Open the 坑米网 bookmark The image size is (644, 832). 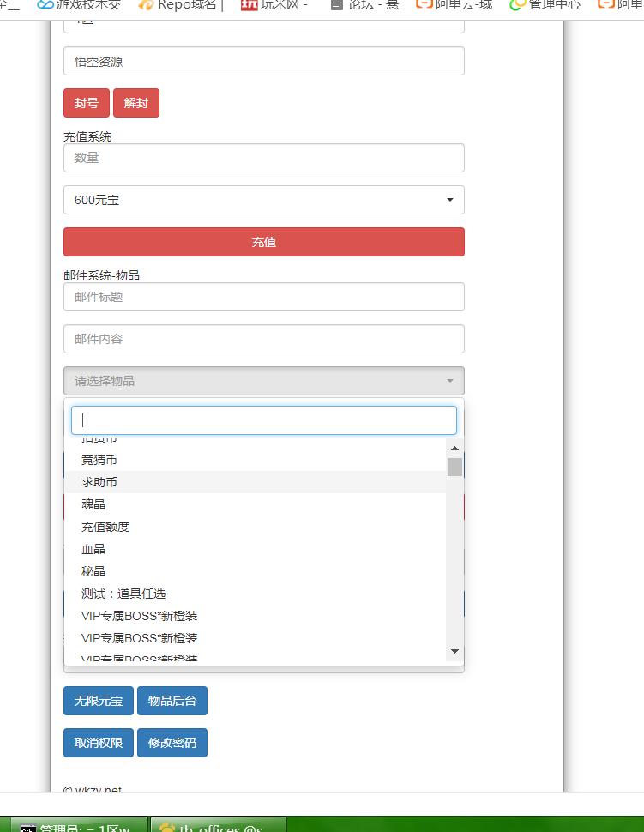point(274,4)
